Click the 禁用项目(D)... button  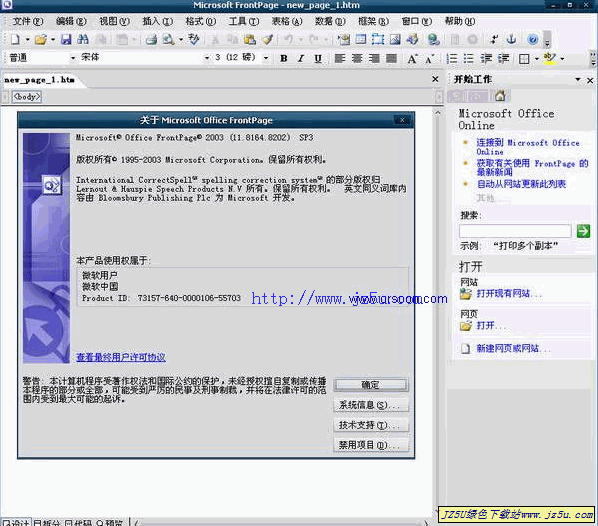pos(371,445)
